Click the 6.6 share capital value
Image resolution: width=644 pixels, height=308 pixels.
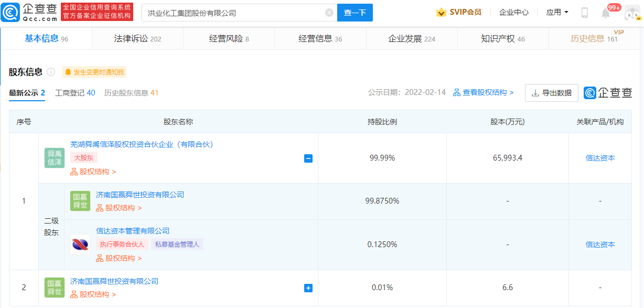(507, 288)
